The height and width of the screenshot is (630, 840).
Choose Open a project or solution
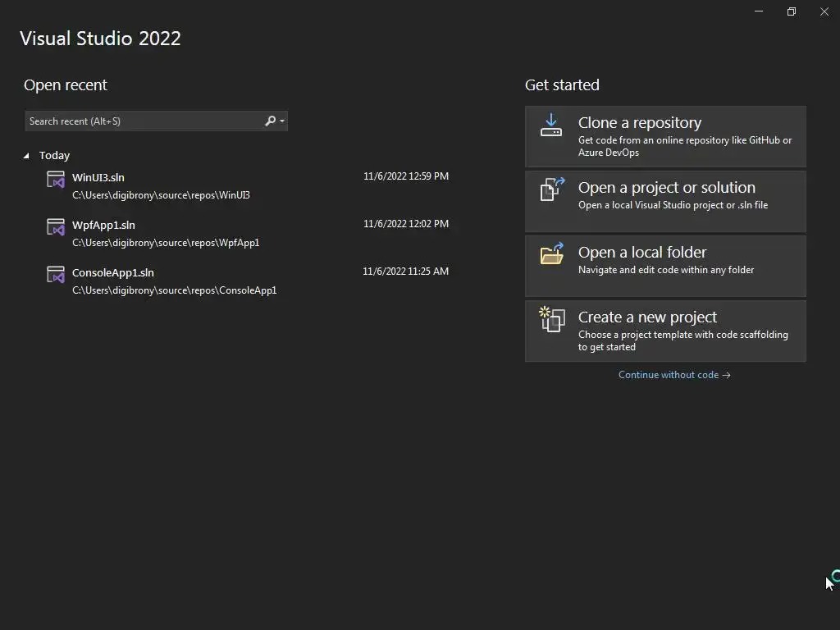(x=665, y=202)
